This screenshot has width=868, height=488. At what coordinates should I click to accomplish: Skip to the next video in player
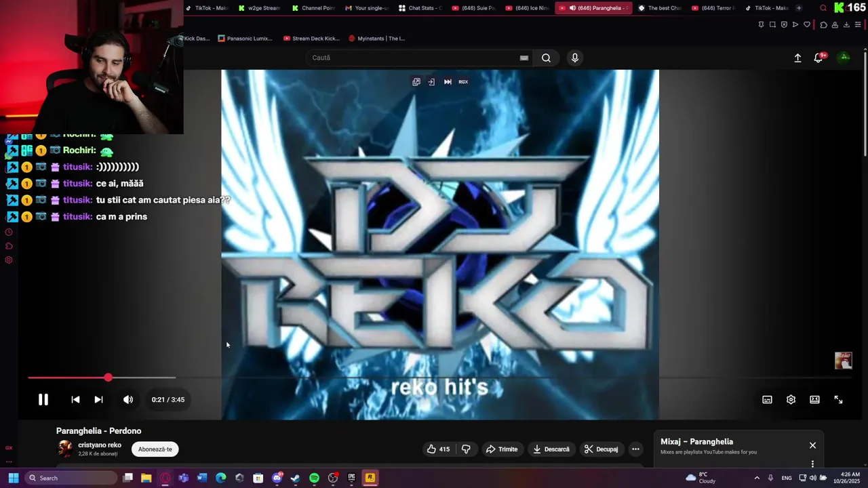(x=98, y=400)
